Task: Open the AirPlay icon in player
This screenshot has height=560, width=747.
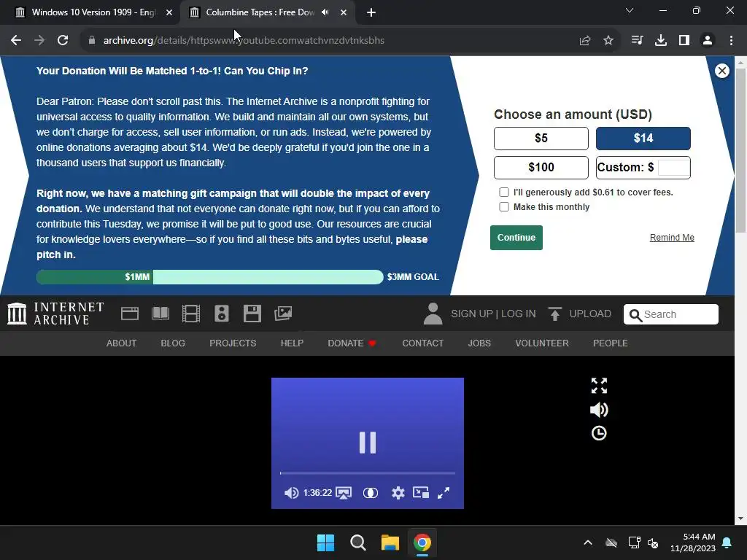Action: click(x=344, y=493)
